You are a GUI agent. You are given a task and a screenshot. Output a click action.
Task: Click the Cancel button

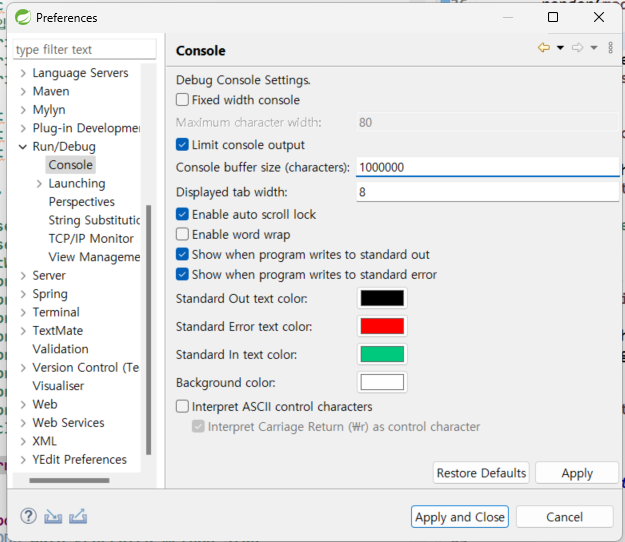(564, 516)
